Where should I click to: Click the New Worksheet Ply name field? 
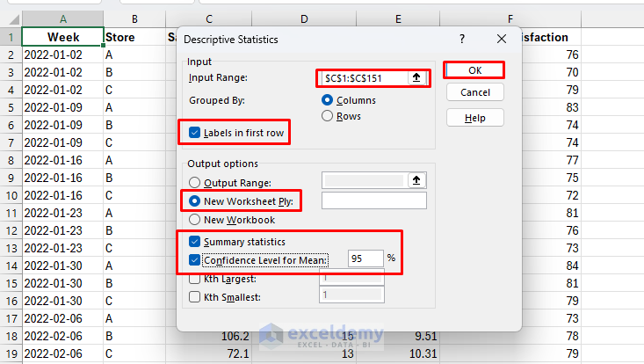point(374,200)
